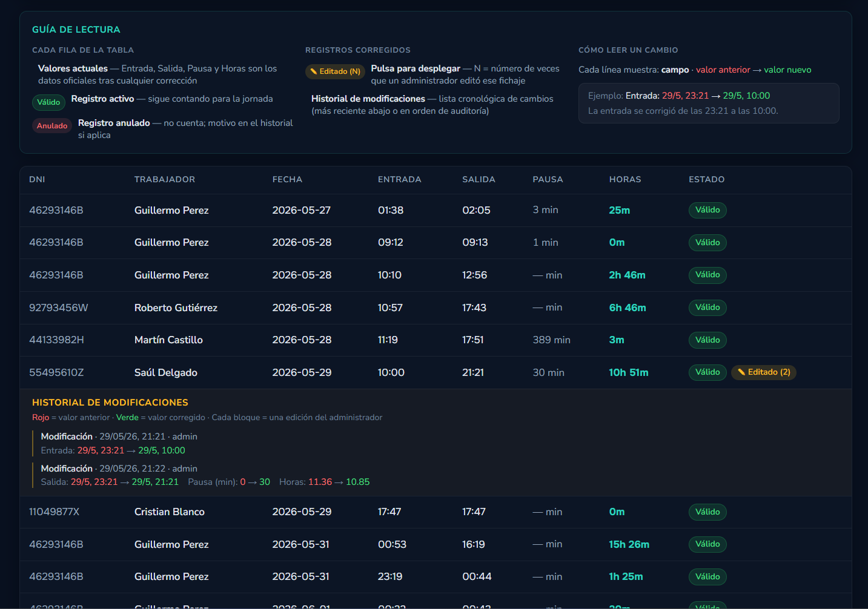Click the SALIDA column header

(479, 180)
